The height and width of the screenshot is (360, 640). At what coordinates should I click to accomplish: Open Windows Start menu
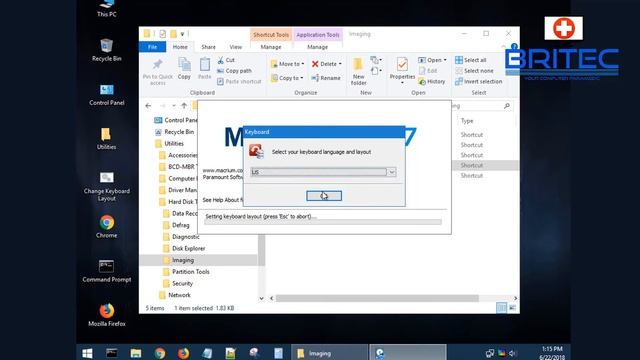point(87,353)
